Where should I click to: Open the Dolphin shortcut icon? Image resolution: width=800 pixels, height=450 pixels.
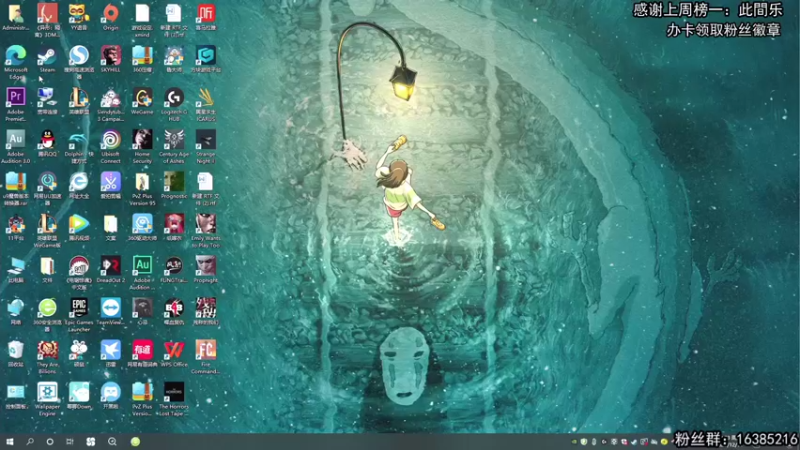point(79,139)
